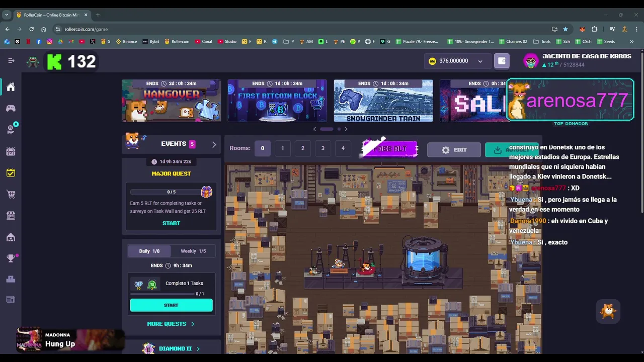Open Chrome menu three dots
Image resolution: width=644 pixels, height=362 pixels.
click(x=637, y=29)
